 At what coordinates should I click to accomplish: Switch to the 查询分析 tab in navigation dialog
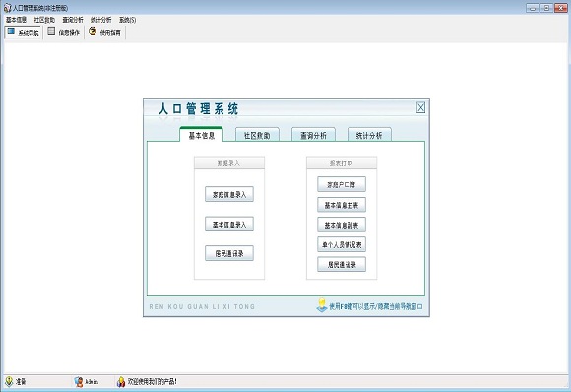pyautogui.click(x=313, y=135)
